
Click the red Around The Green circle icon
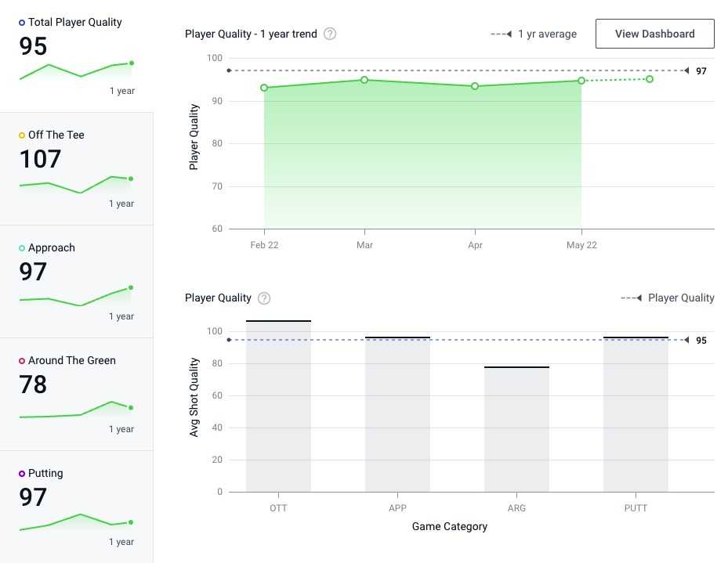click(x=22, y=361)
